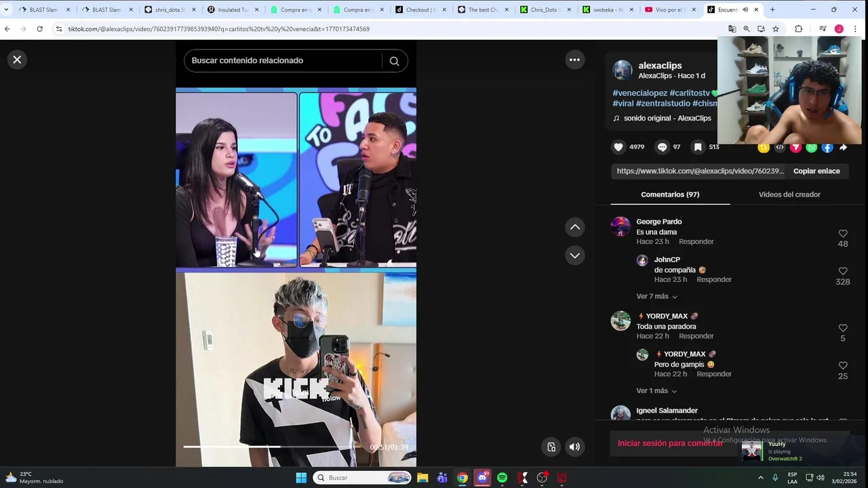The image size is (868, 488).
Task: Switch to iwobeka browser tab
Action: (x=608, y=9)
